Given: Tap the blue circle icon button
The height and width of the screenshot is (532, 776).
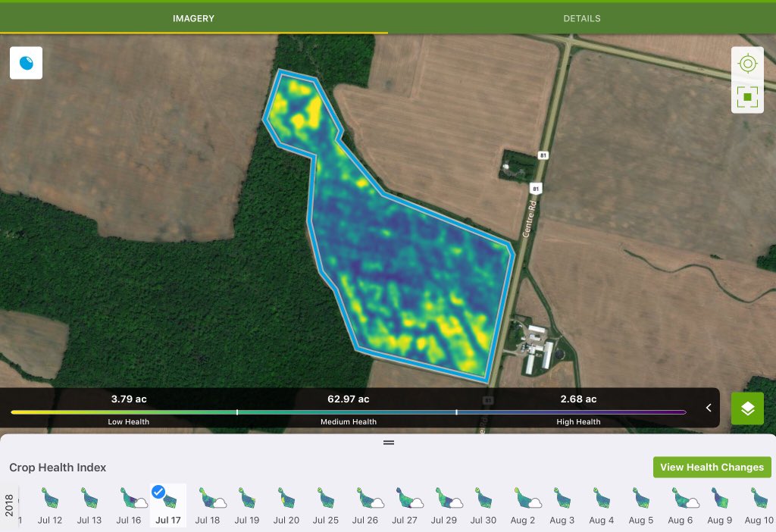Looking at the screenshot, I should (27, 63).
